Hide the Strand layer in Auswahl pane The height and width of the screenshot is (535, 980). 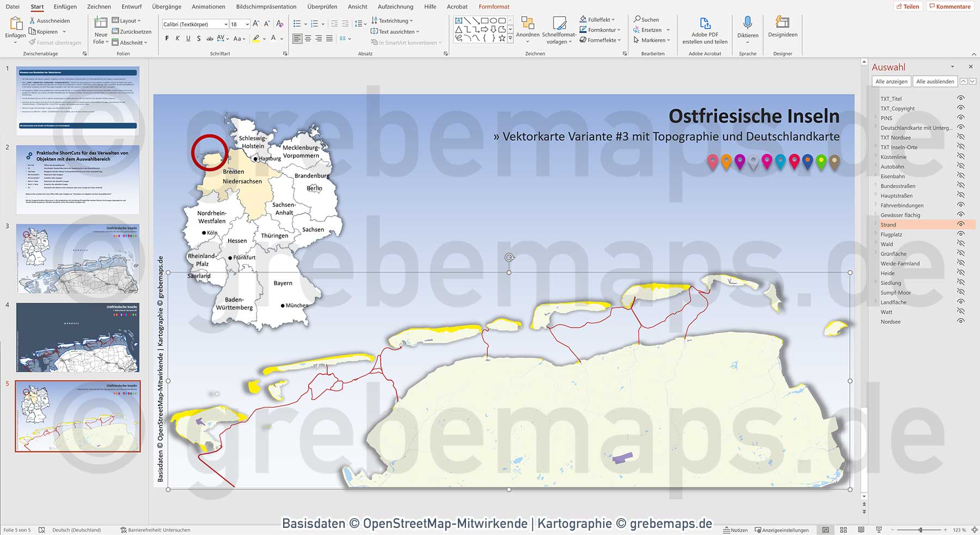[960, 224]
